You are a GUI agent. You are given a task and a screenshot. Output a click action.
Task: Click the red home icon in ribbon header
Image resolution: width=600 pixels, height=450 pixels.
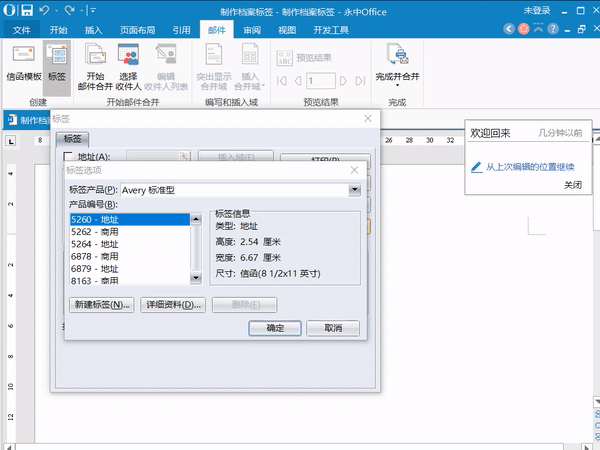(523, 29)
